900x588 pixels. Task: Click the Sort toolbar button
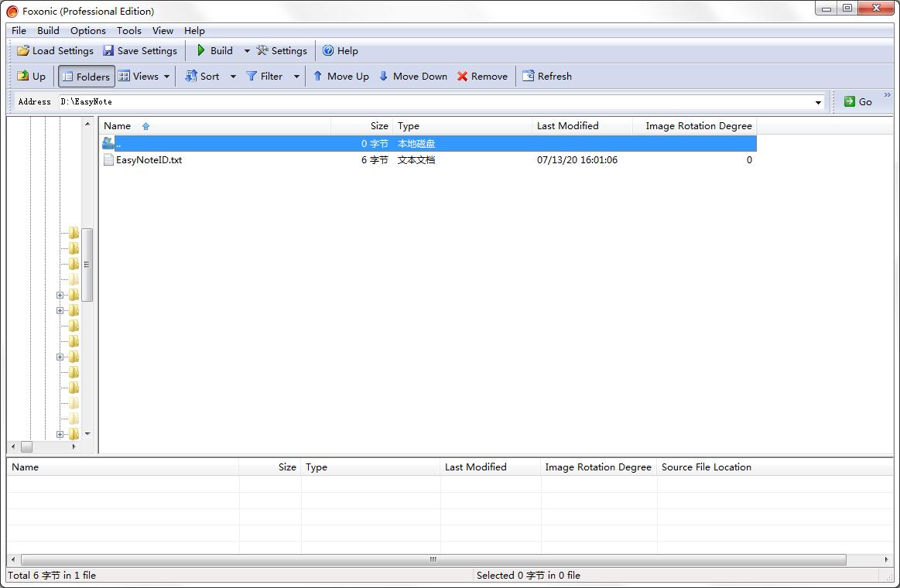pyautogui.click(x=203, y=77)
